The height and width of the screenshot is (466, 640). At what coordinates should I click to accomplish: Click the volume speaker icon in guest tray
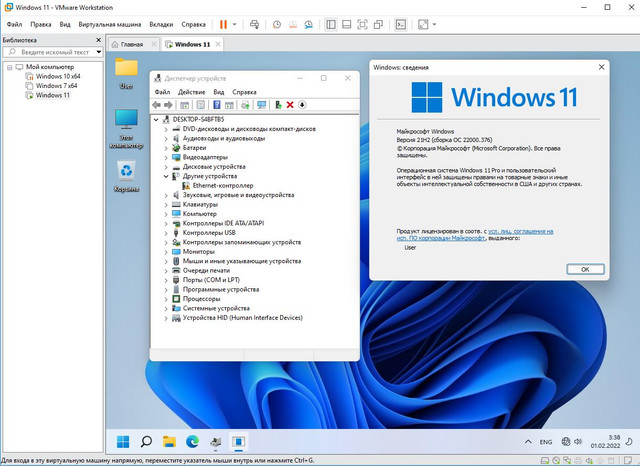[x=578, y=442]
